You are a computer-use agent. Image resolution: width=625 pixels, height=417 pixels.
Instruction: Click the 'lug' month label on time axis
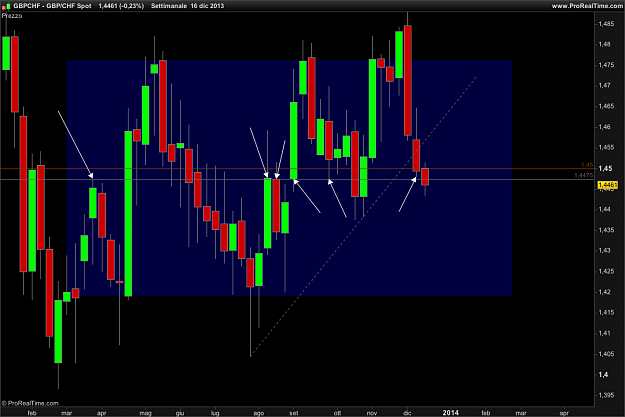coord(215,413)
